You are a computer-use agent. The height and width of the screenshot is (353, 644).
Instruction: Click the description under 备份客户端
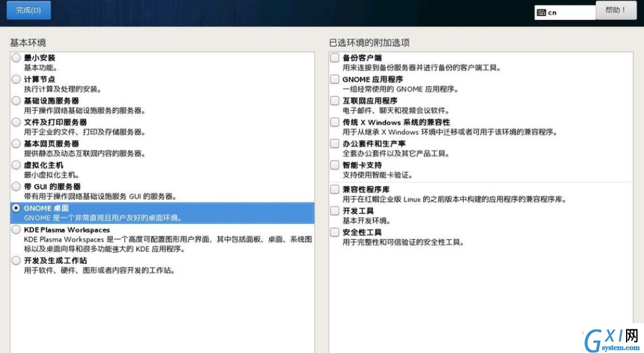tap(422, 68)
